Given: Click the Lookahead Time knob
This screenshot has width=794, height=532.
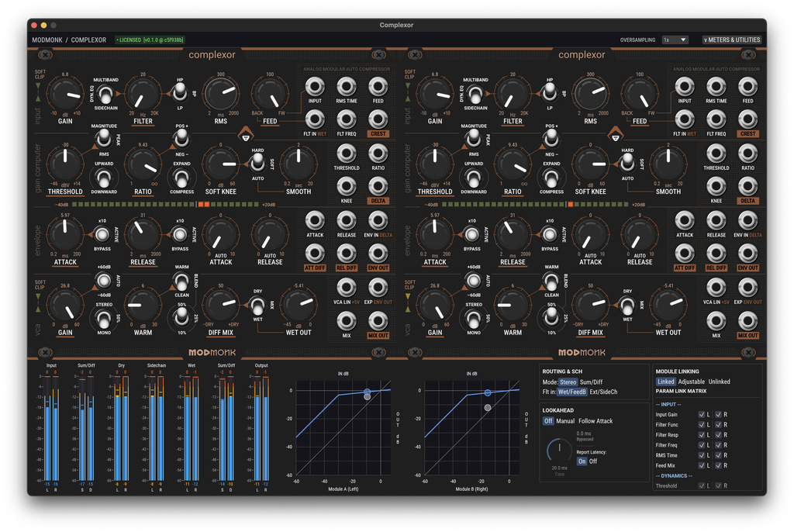Looking at the screenshot, I should pyautogui.click(x=559, y=451).
